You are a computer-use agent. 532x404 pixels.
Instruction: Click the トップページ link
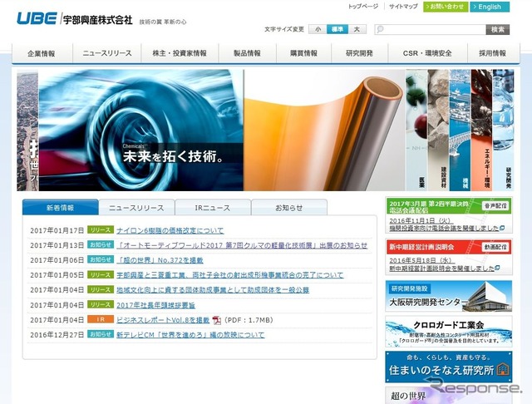(362, 7)
